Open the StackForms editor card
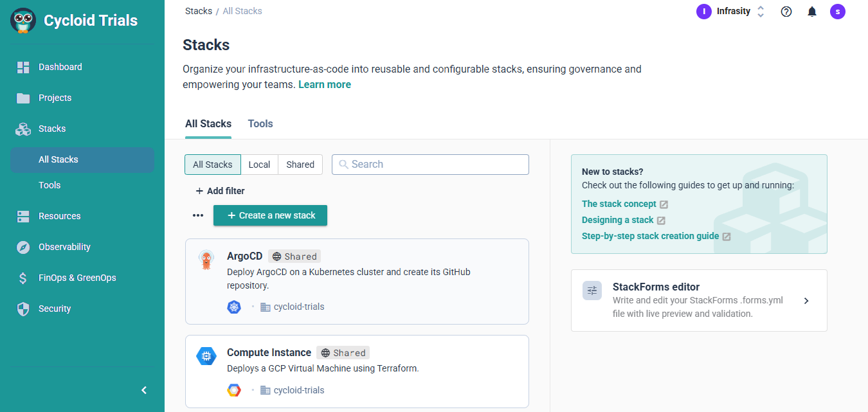The height and width of the screenshot is (412, 868). [699, 300]
